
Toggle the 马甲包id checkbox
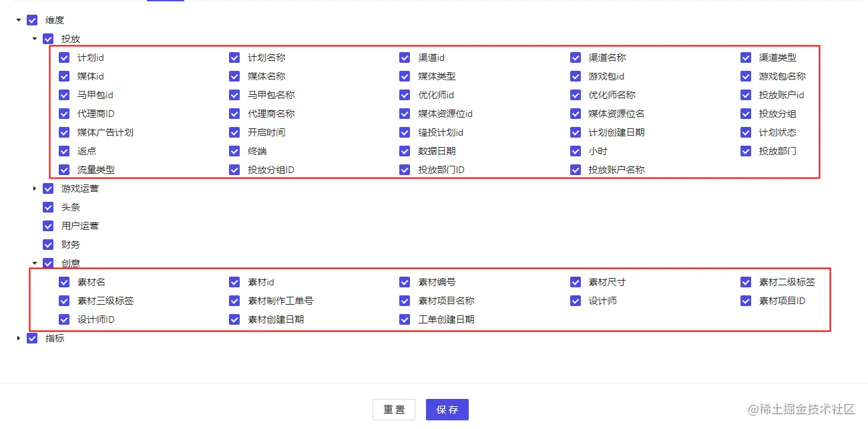point(64,95)
